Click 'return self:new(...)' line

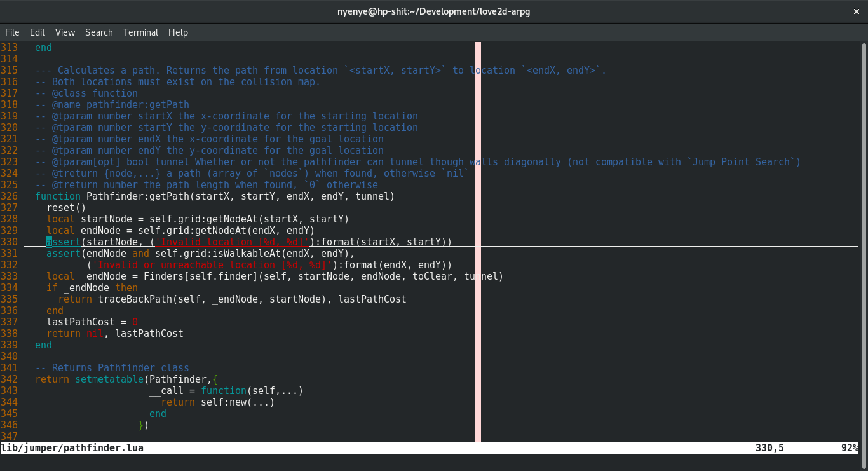point(218,402)
